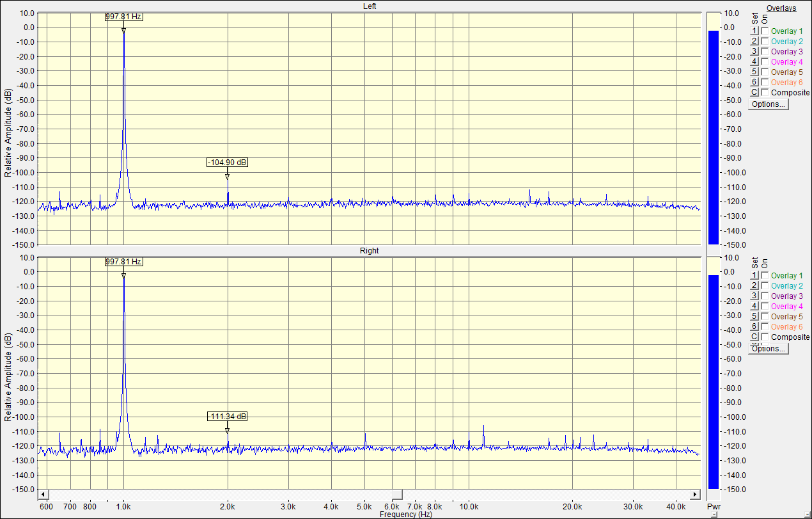This screenshot has height=519, width=812.
Task: Enable Composite checkbox in Left panel
Action: coord(765,92)
